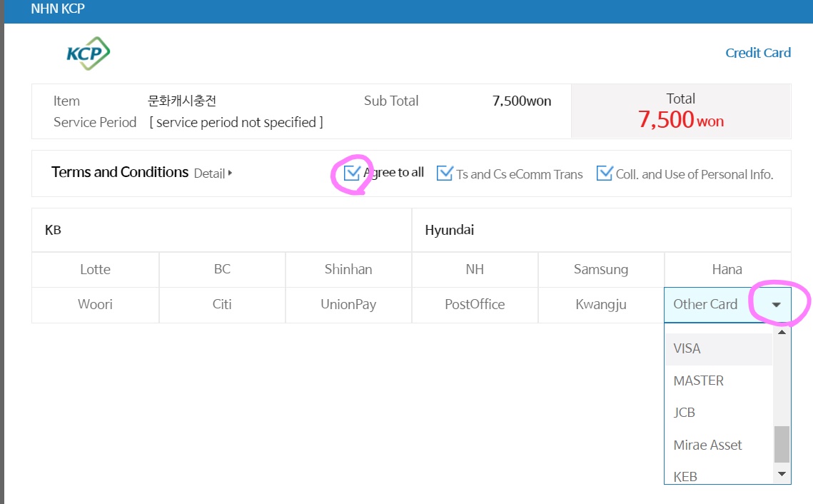
Task: Select BC card
Action: coord(222,270)
